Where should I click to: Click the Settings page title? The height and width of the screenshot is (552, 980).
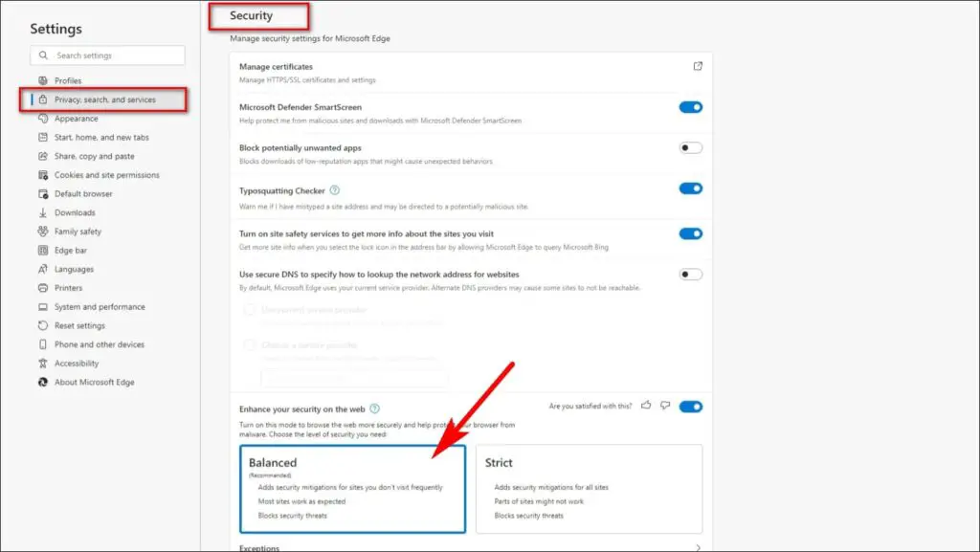56,29
